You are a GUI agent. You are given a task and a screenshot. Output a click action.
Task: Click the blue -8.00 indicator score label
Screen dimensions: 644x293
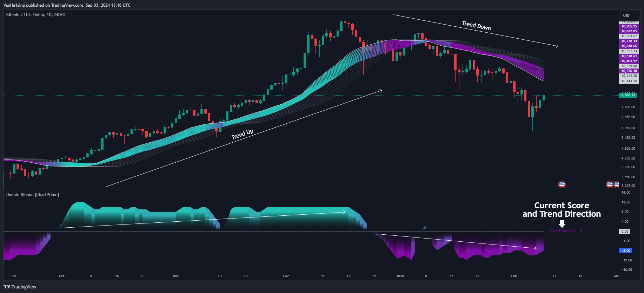pyautogui.click(x=626, y=251)
